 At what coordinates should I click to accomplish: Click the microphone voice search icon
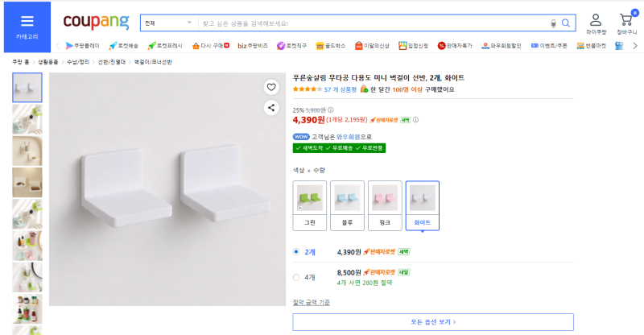coord(553,23)
